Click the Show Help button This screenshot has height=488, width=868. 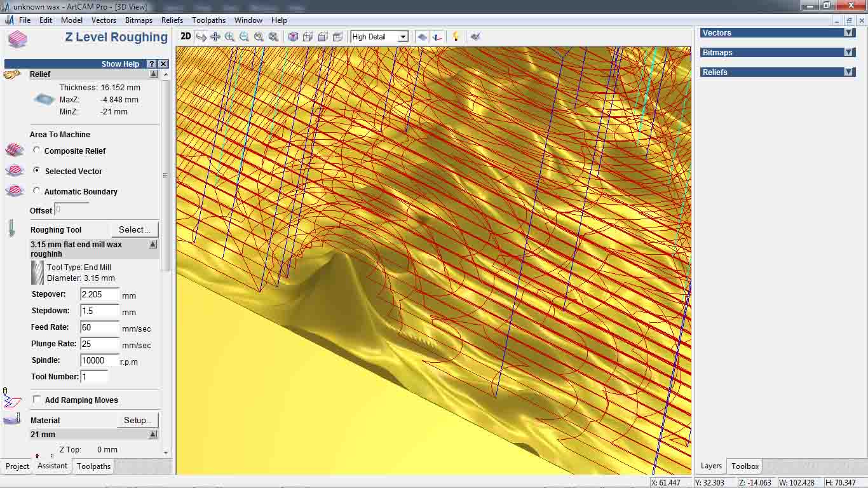pyautogui.click(x=120, y=64)
